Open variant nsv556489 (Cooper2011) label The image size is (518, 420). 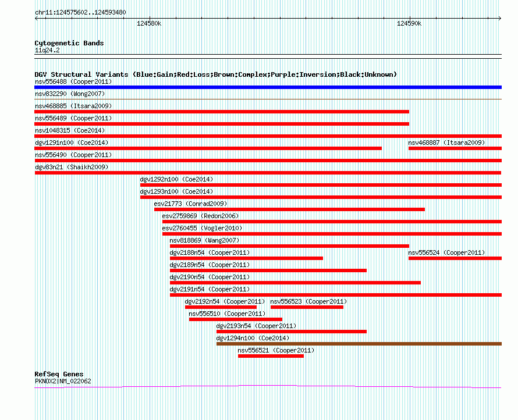coord(73,118)
